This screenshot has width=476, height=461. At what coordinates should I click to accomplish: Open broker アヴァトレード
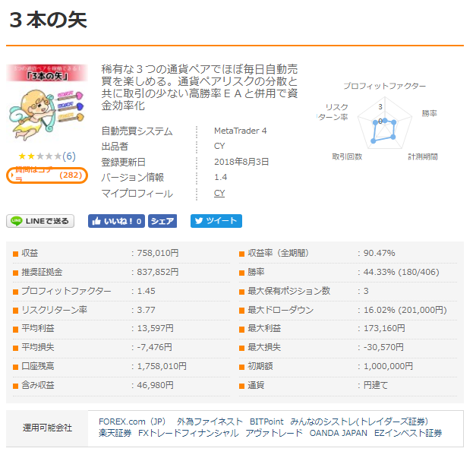(x=274, y=433)
